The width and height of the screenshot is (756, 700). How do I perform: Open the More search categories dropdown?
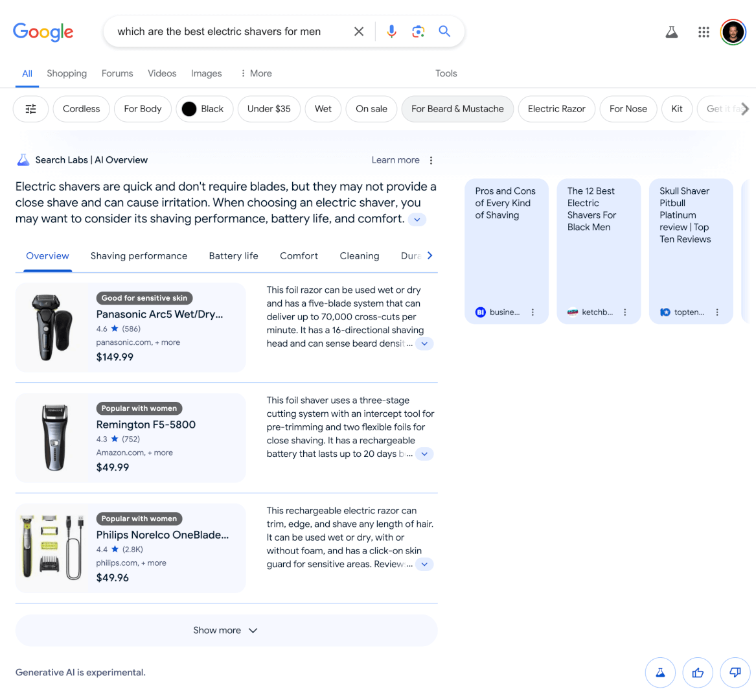257,73
